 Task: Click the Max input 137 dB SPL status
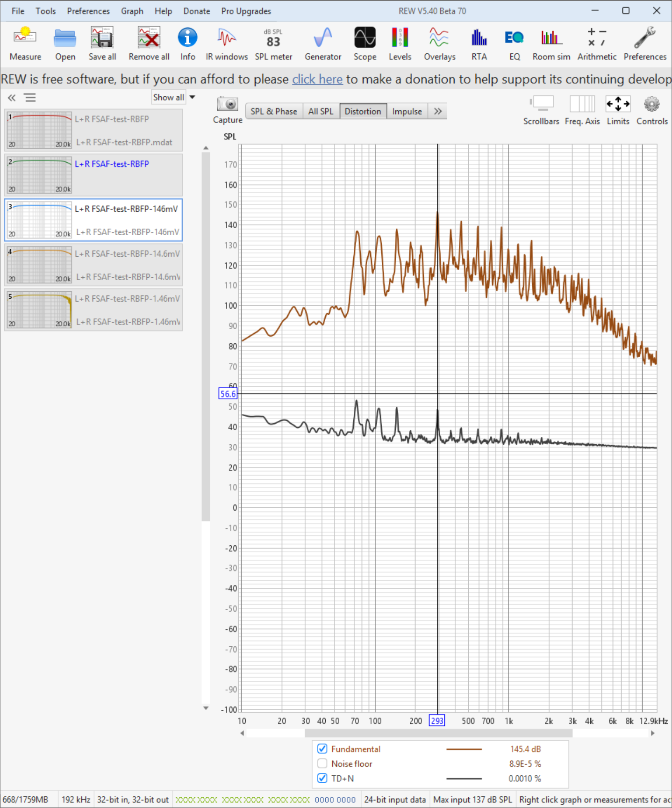[x=472, y=800]
